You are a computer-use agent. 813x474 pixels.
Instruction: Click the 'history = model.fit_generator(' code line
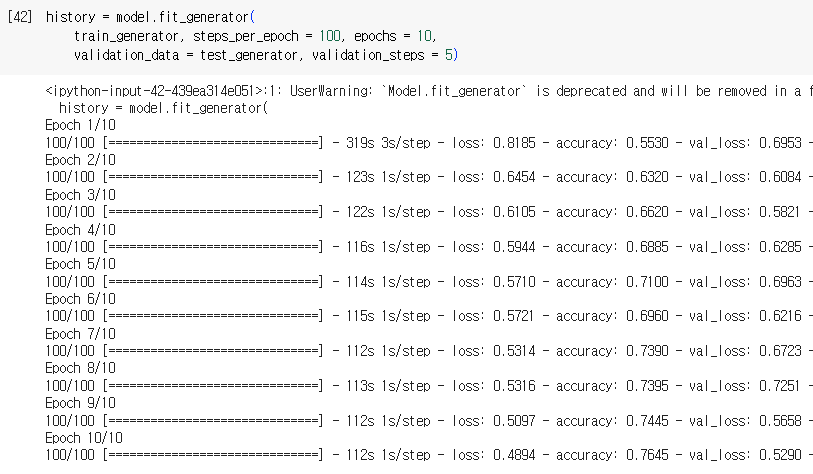[150, 17]
